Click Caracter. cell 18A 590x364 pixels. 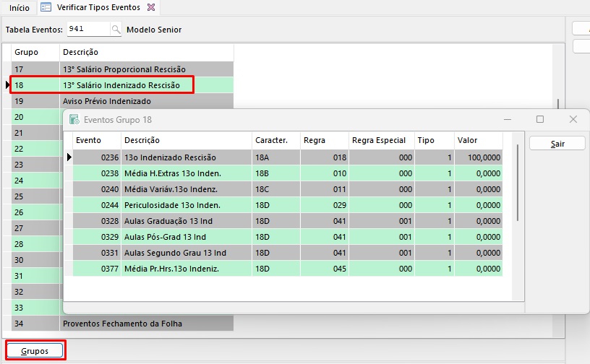pos(275,157)
